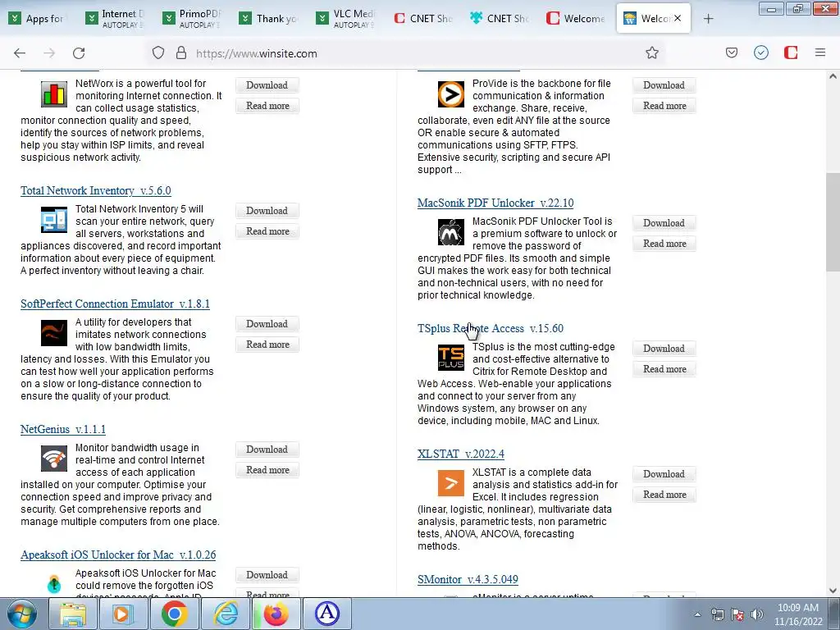The width and height of the screenshot is (840, 630).
Task: Switch to Apps for tab
Action: [39, 19]
